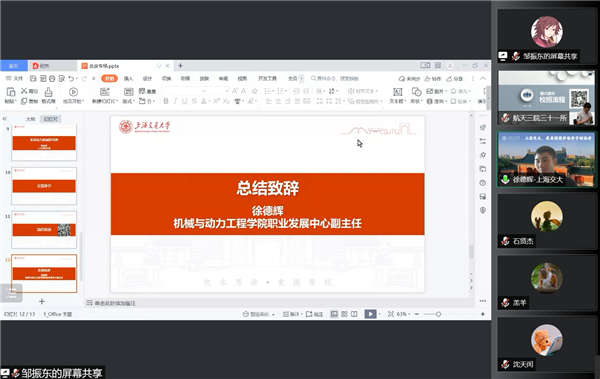Image resolution: width=600 pixels, height=379 pixels.
Task: Click the Copy icon in ribbon
Action: (24, 101)
